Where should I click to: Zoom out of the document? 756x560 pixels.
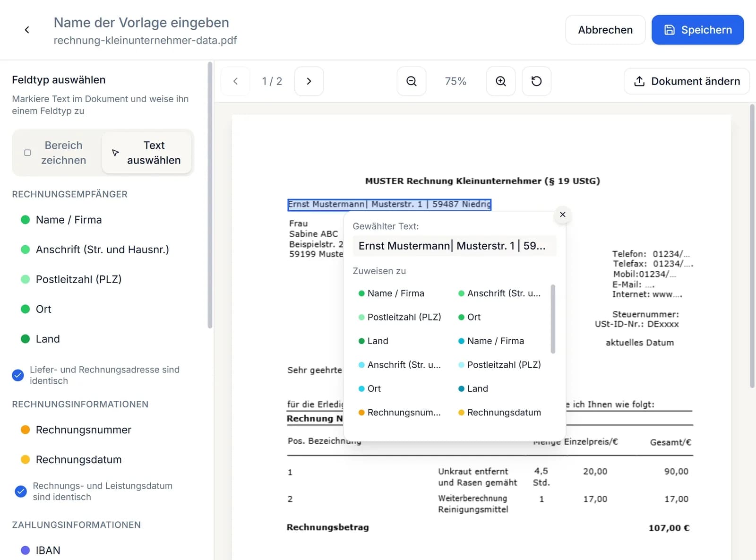[412, 81]
